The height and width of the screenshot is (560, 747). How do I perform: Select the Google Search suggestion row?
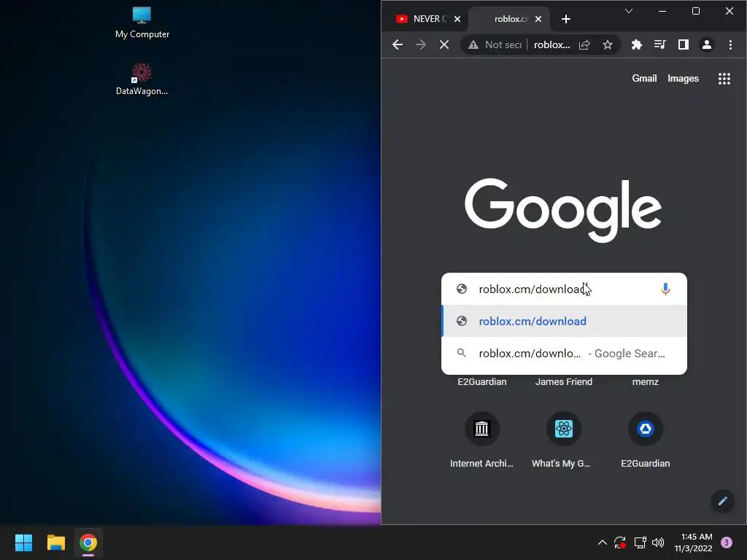[x=564, y=354]
